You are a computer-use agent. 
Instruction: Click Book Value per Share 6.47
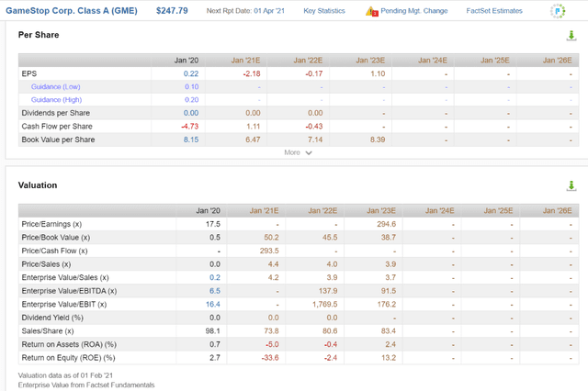click(x=253, y=140)
